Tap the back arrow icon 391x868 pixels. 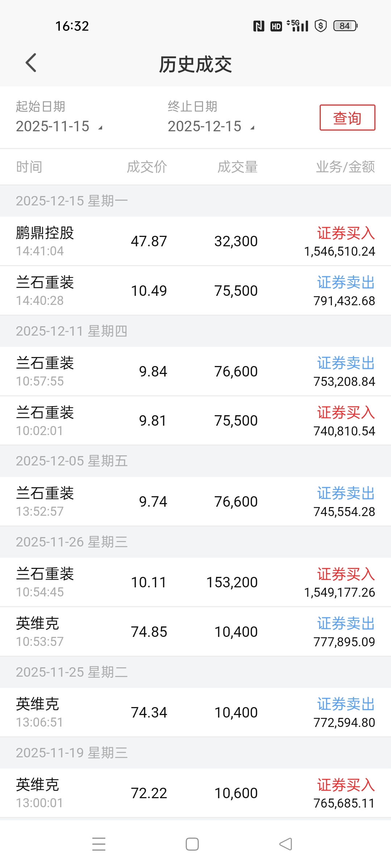31,63
